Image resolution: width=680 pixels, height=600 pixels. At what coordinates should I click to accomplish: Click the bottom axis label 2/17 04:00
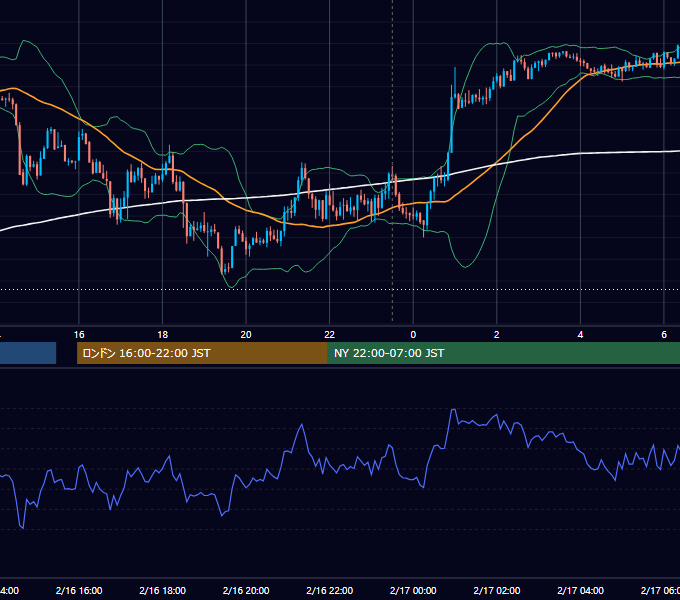click(580, 590)
